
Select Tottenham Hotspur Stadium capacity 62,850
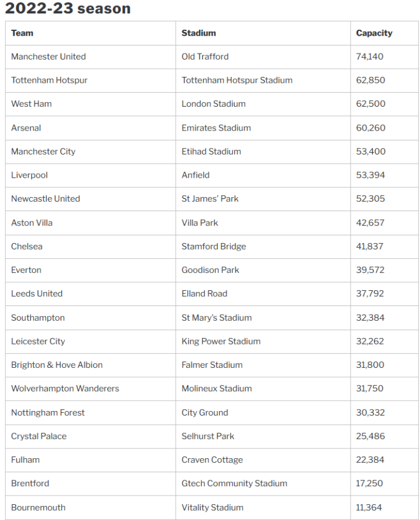(370, 80)
